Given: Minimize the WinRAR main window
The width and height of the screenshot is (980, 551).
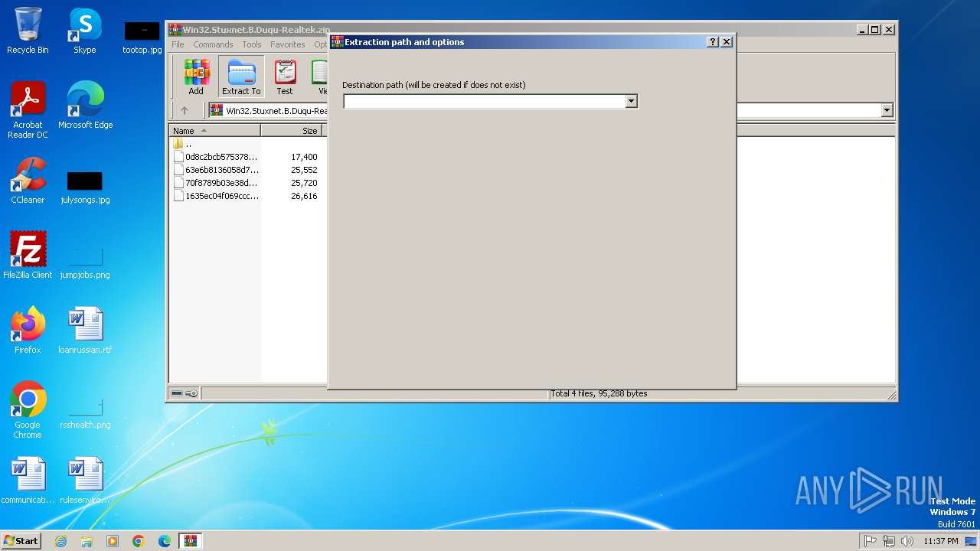Looking at the screenshot, I should [x=862, y=29].
